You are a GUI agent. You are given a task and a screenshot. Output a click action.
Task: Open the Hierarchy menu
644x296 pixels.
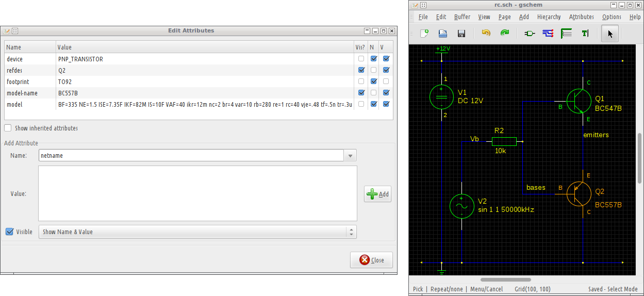(549, 17)
